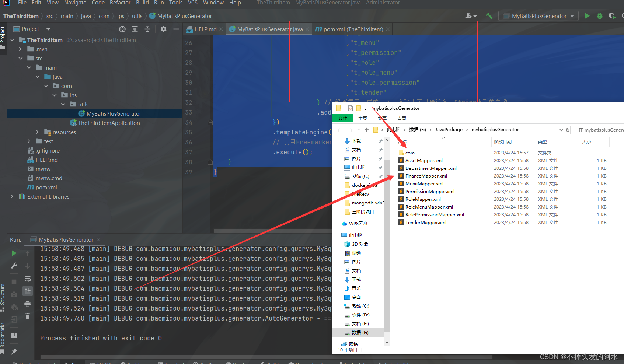Build the project using the hammer icon
Screen dimensions: 624x364
pos(489,16)
